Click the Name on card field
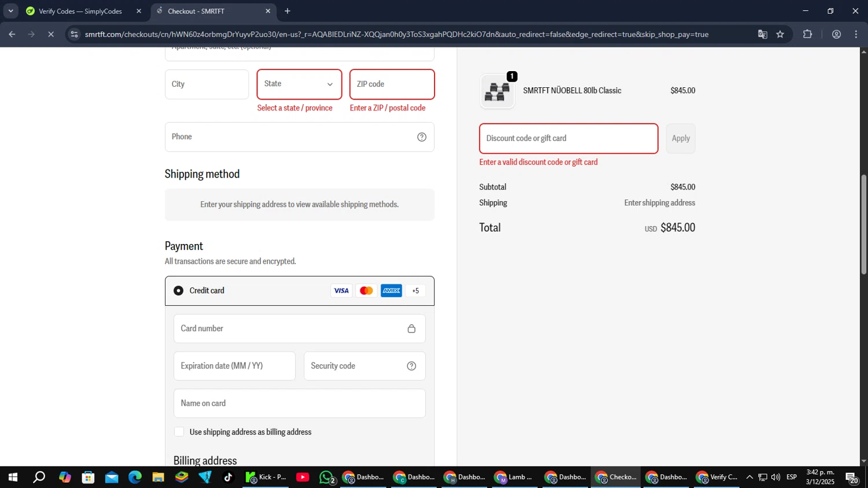The height and width of the screenshot is (488, 868). point(300,404)
